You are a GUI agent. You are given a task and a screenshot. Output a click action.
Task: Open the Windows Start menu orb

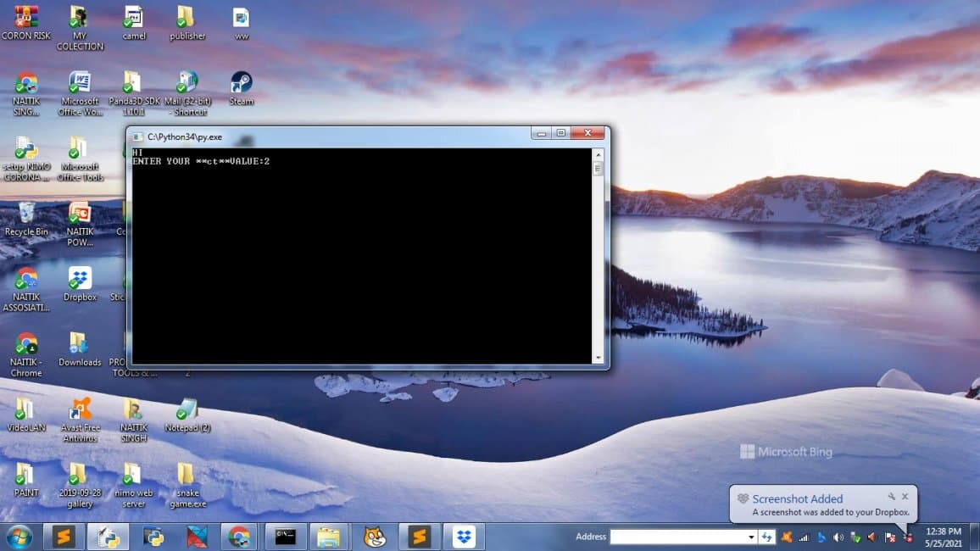click(19, 537)
